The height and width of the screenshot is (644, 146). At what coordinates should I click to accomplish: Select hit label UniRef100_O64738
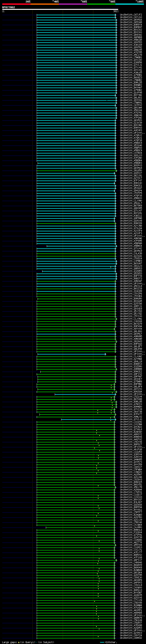(131, 412)
